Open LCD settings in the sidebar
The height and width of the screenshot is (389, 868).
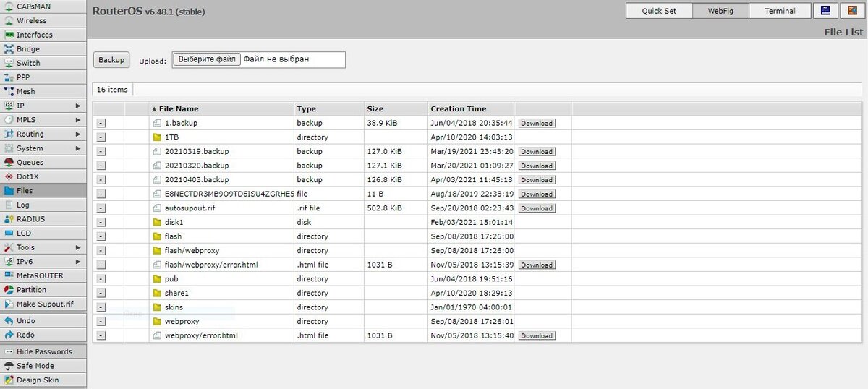pyautogui.click(x=43, y=233)
